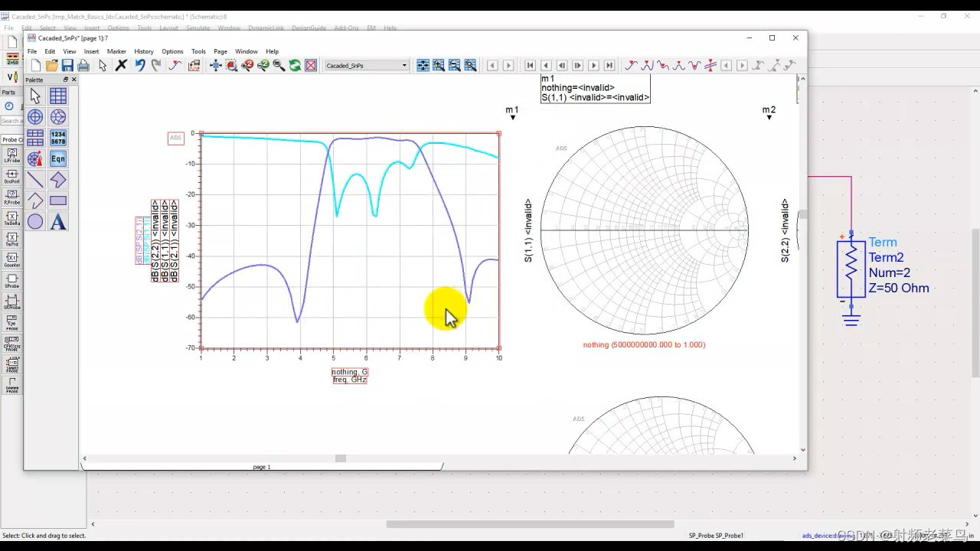Choose the polygon drawing tool

pyautogui.click(x=58, y=180)
